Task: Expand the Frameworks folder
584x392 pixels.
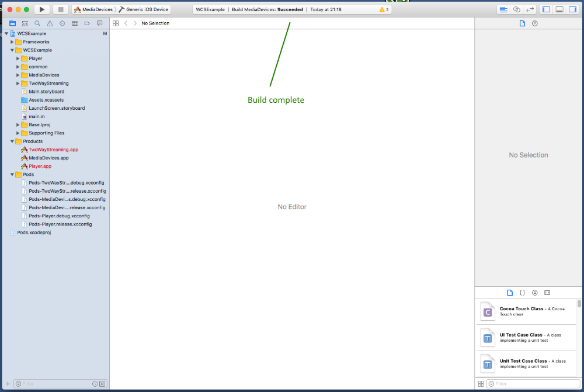Action: click(x=12, y=42)
